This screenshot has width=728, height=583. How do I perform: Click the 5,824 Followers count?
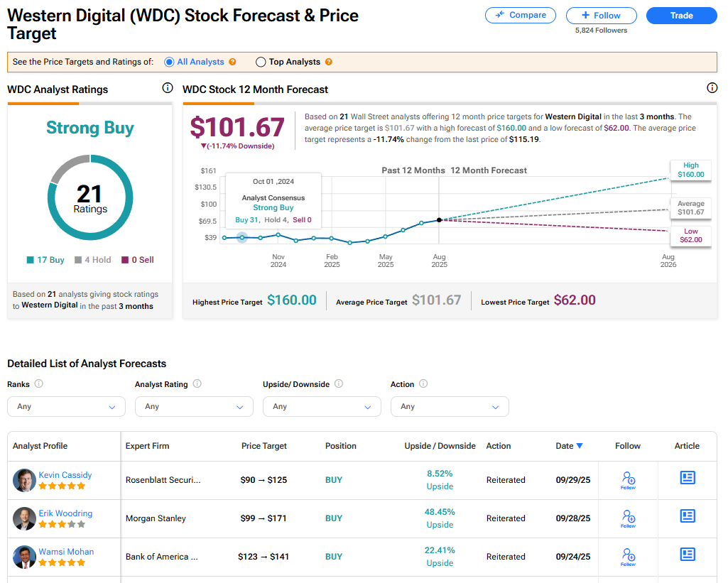click(x=602, y=30)
